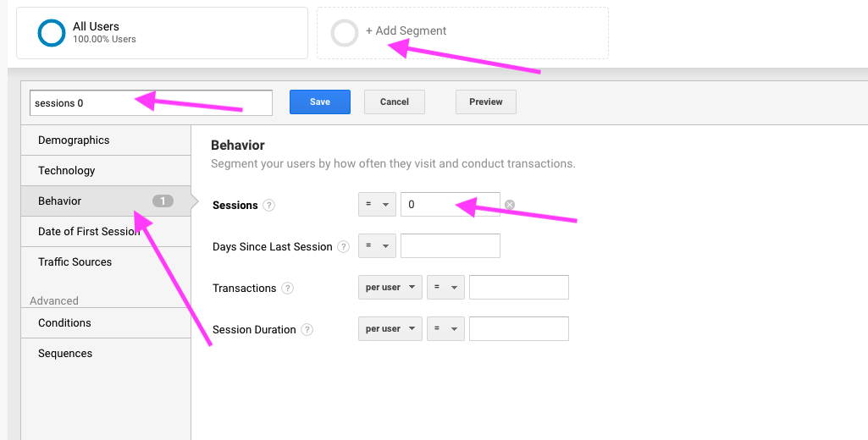Open the Days Since Last Session operator dropdown

coord(377,246)
